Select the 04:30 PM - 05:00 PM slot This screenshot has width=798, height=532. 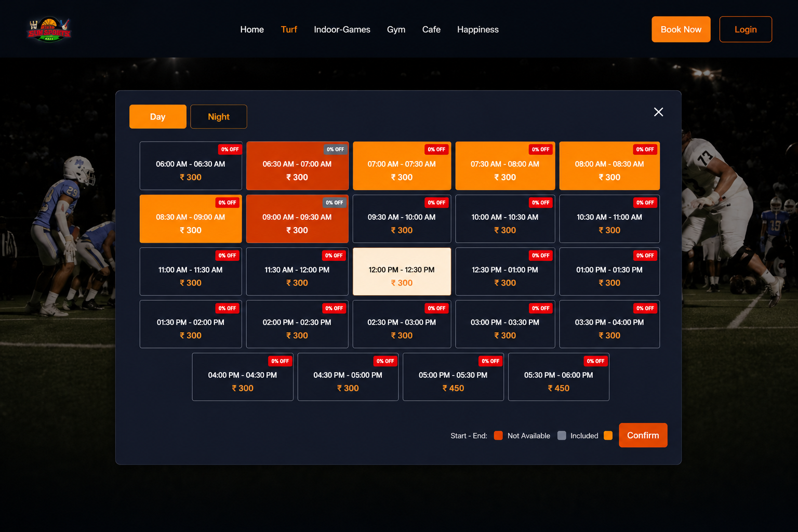pos(348,377)
